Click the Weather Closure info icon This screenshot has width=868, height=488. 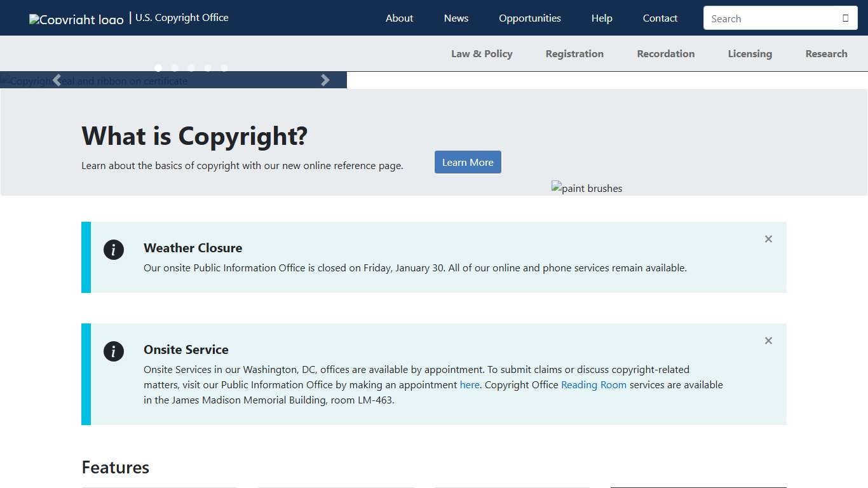(x=114, y=250)
